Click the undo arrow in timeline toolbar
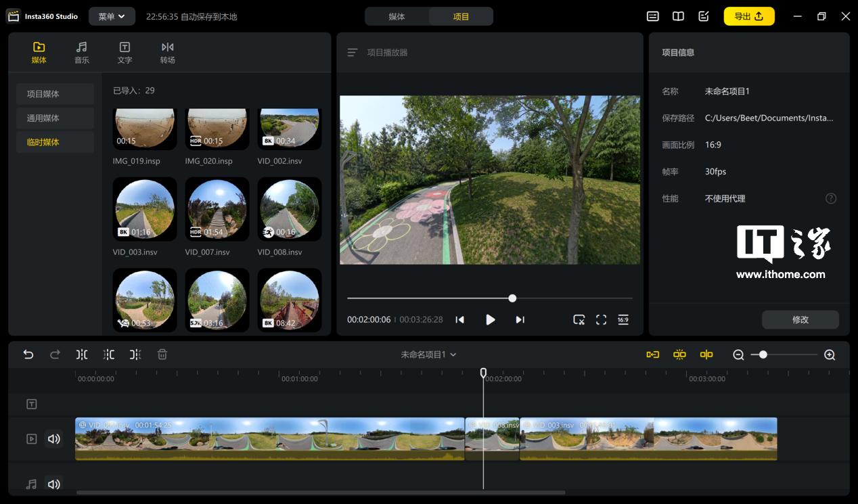858x504 pixels. click(x=28, y=354)
